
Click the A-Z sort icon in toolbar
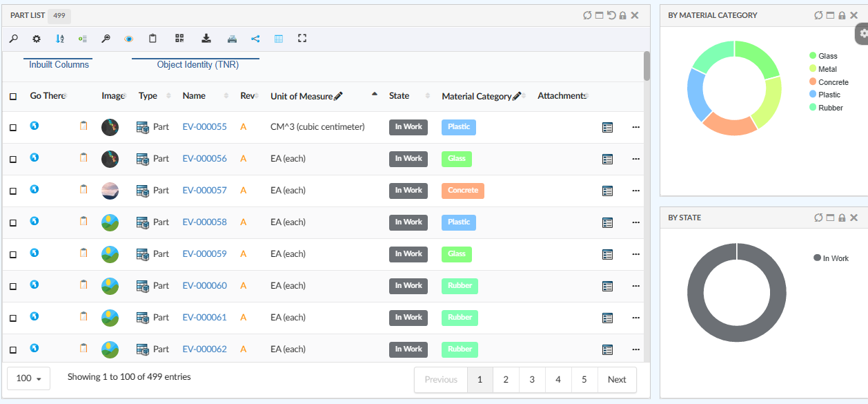(60, 39)
